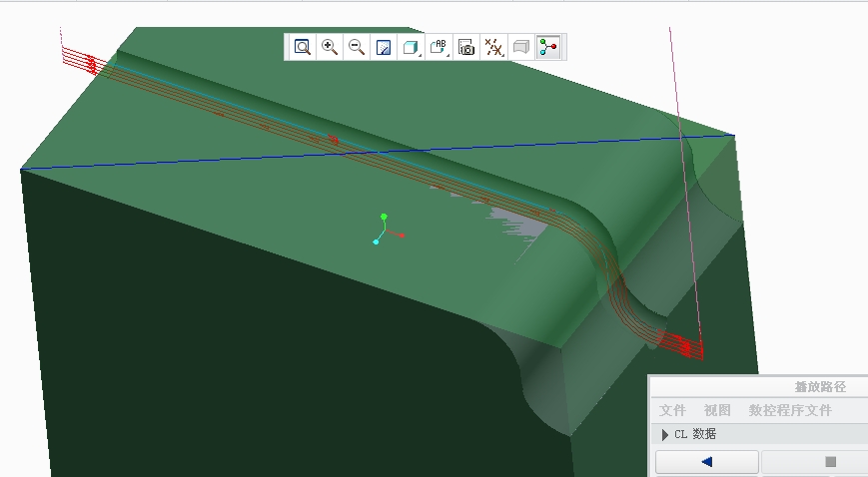The image size is (868, 477).
Task: Toggle the grayed surface display icon
Action: [x=521, y=47]
